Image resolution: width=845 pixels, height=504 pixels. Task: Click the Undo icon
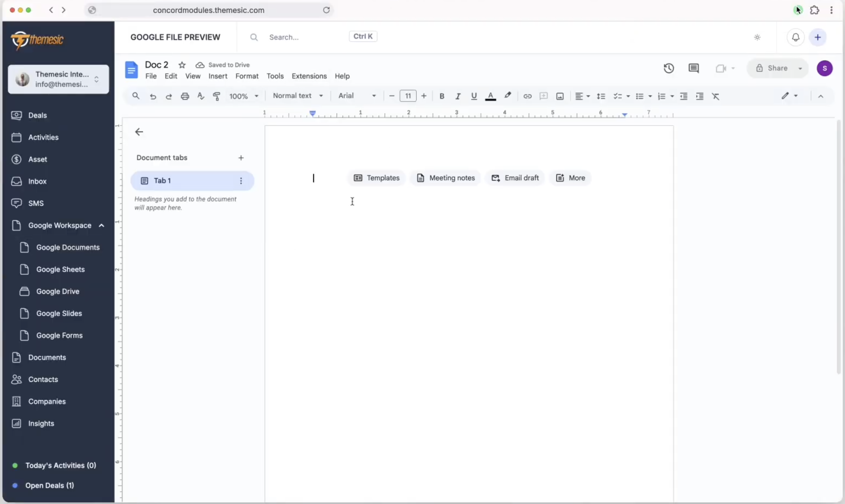[x=153, y=96]
